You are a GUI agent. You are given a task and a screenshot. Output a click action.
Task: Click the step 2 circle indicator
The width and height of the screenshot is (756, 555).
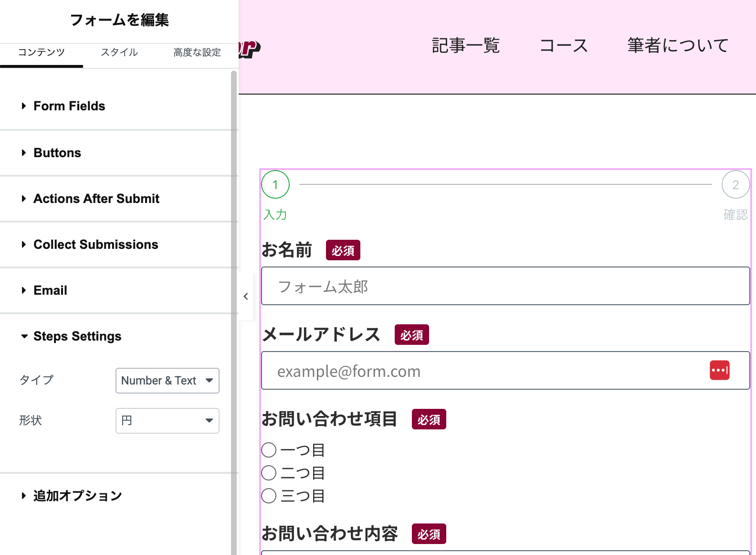735,185
